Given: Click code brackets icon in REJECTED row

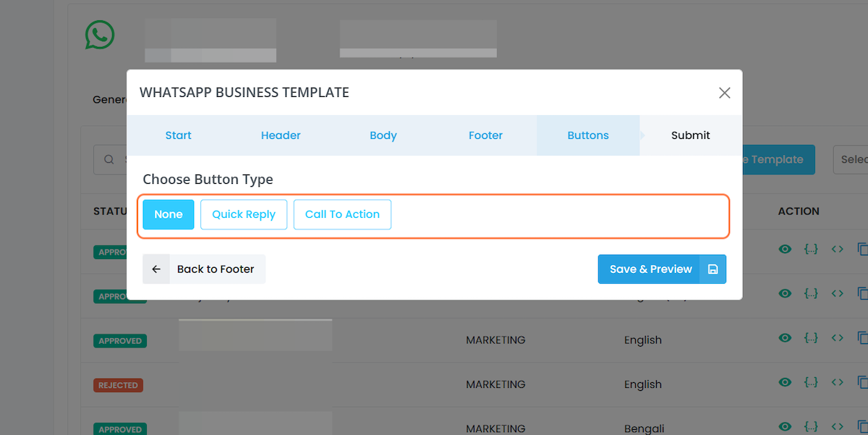Looking at the screenshot, I should coord(838,381).
